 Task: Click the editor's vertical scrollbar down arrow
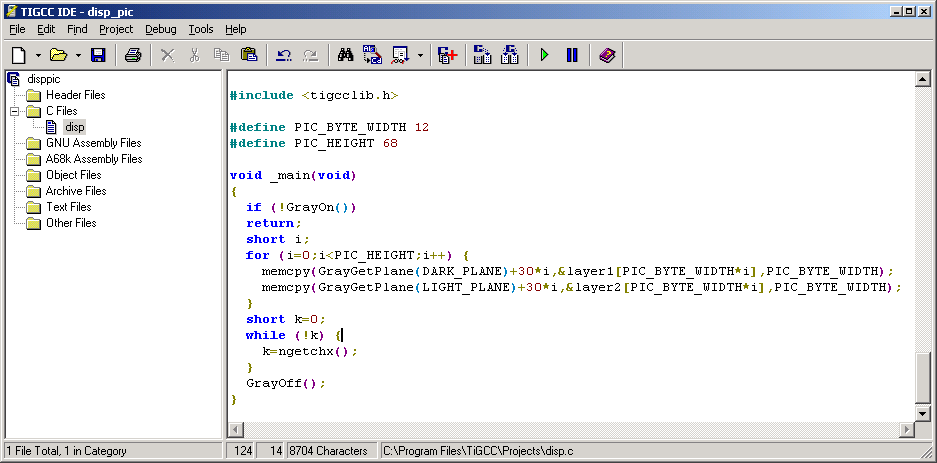[x=923, y=413]
